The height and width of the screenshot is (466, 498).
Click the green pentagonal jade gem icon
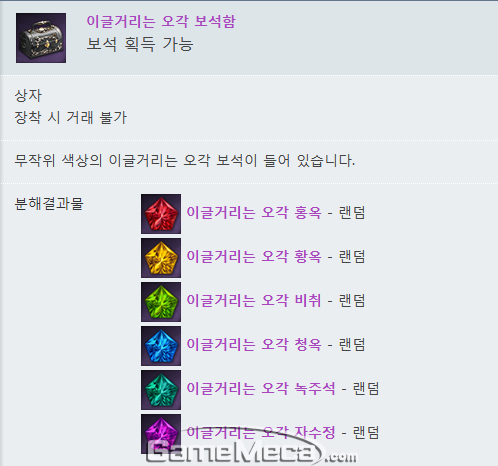[161, 302]
